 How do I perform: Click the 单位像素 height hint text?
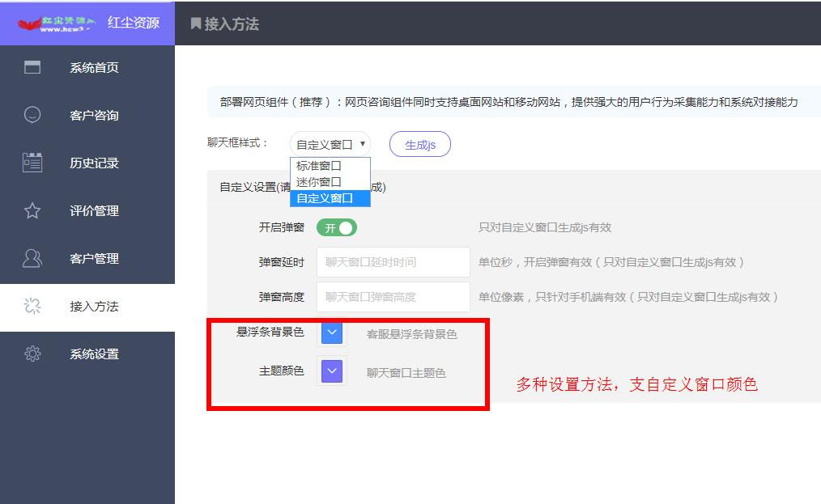click(627, 297)
